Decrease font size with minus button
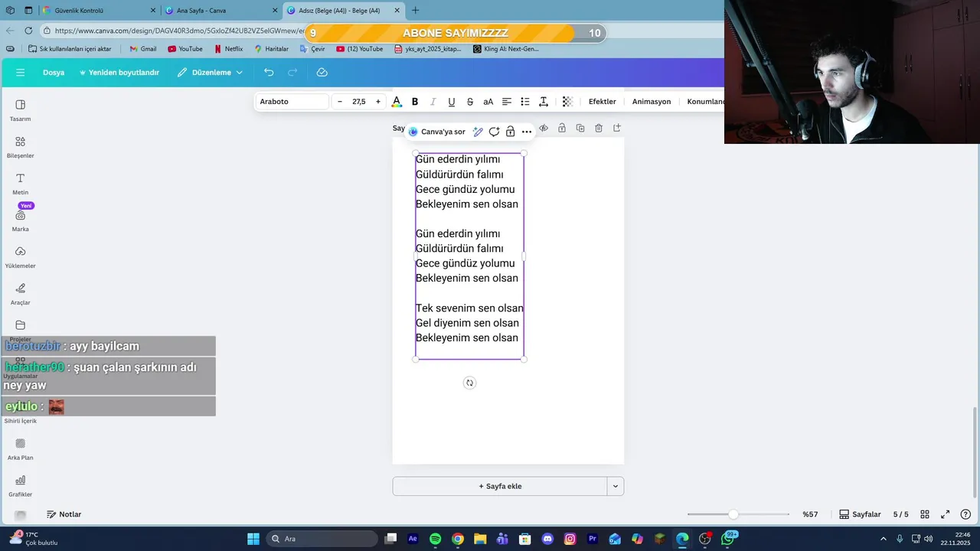The height and width of the screenshot is (551, 980). pyautogui.click(x=340, y=101)
